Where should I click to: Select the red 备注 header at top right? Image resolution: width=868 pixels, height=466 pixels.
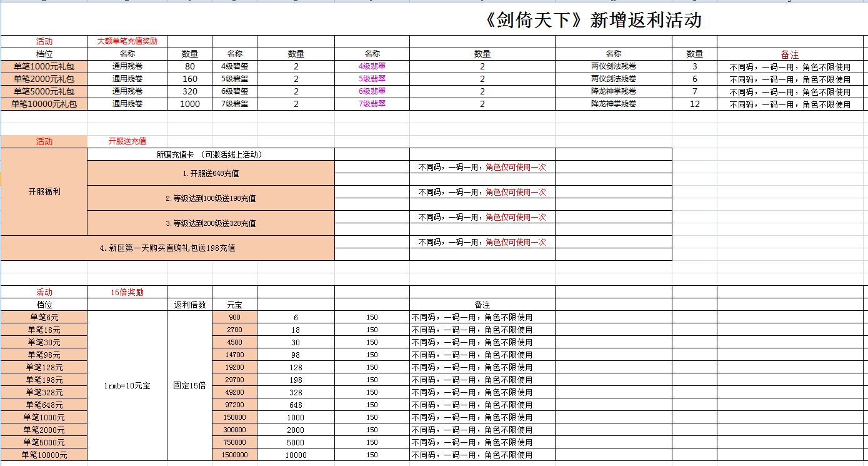[790, 54]
